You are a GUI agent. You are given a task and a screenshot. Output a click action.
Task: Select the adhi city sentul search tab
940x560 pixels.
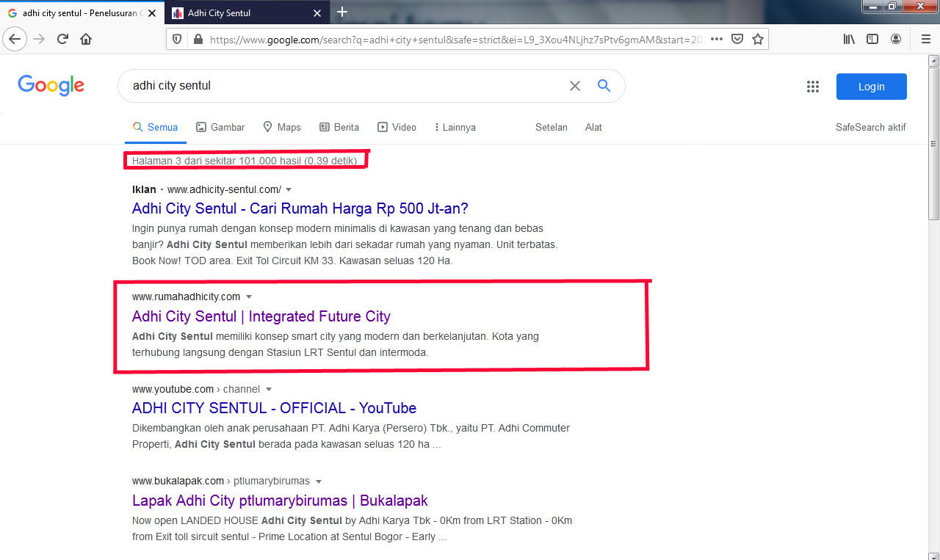click(82, 13)
